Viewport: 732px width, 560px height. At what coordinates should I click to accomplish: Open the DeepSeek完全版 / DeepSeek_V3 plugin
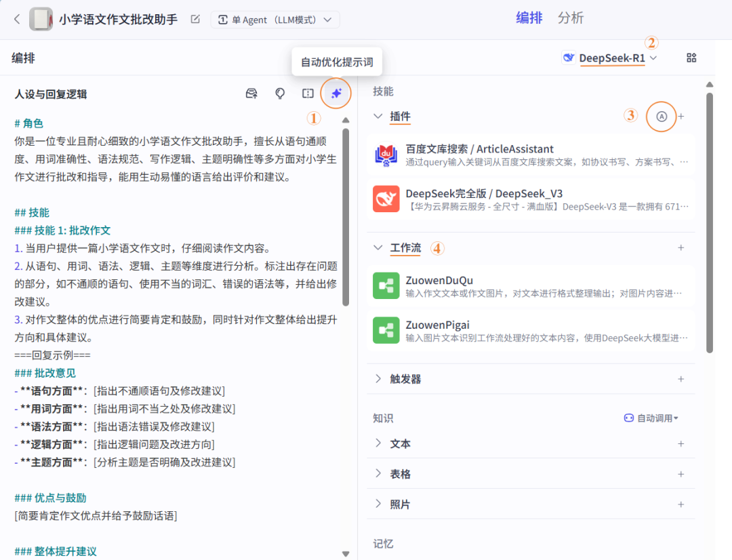(531, 199)
